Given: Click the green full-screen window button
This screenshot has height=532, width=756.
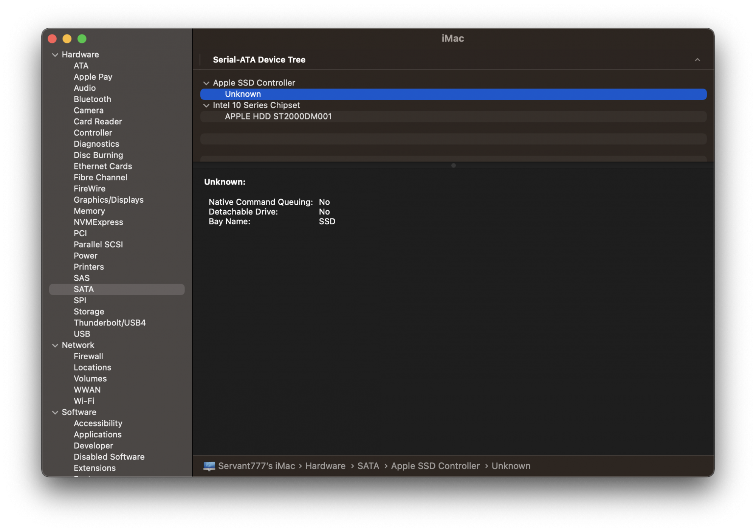Looking at the screenshot, I should (x=82, y=39).
